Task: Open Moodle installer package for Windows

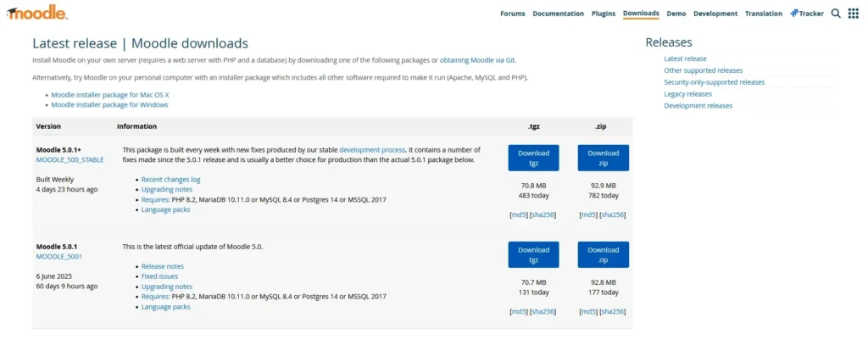Action: point(109,104)
